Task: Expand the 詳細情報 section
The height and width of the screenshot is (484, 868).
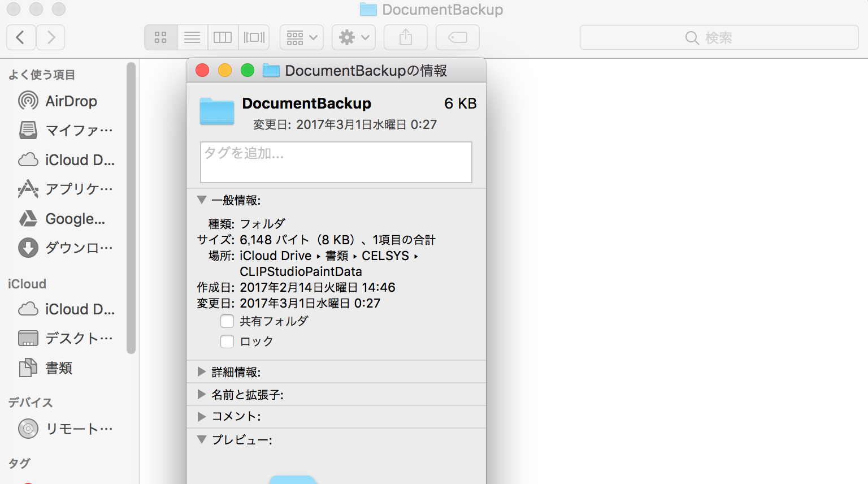Action: coord(202,372)
